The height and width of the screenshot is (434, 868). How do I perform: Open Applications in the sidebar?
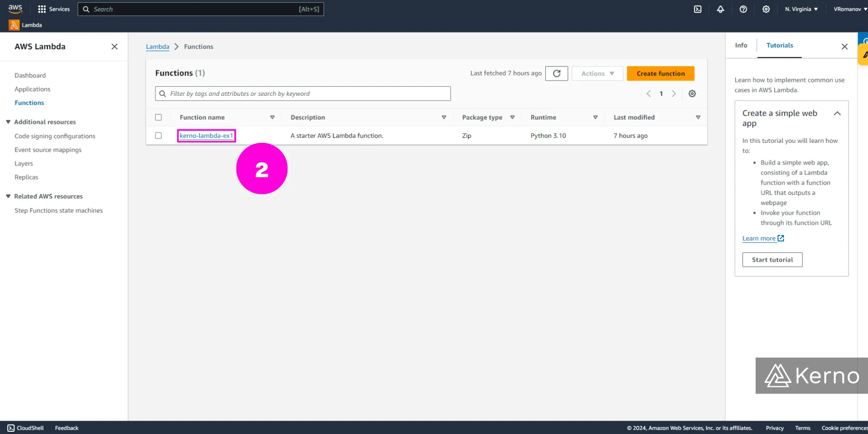tap(32, 89)
